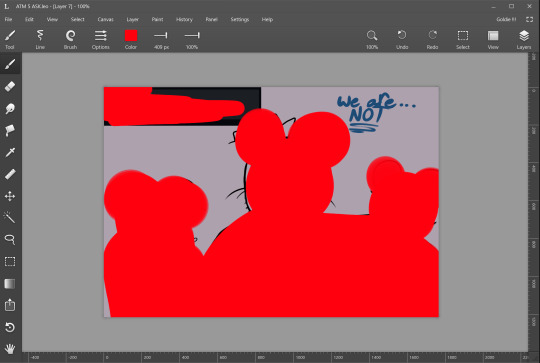Open the Paint menu
This screenshot has height=363, width=540.
(x=157, y=20)
